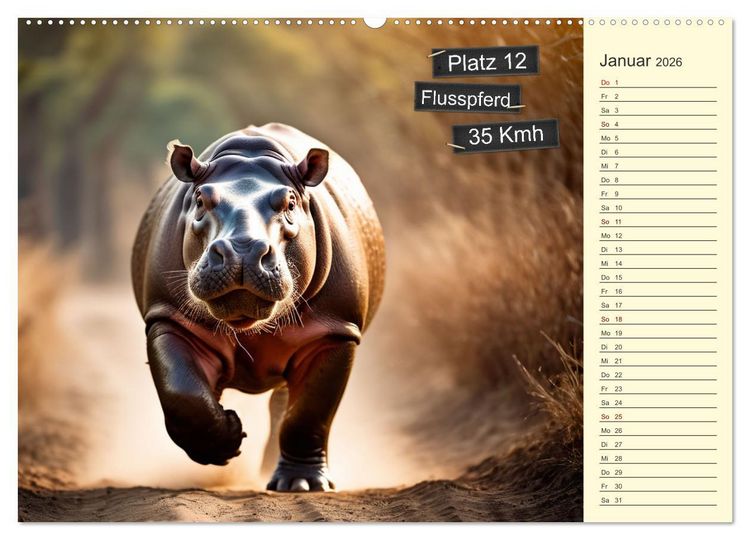Select the 'Mi 28' calendar row

click(658, 458)
